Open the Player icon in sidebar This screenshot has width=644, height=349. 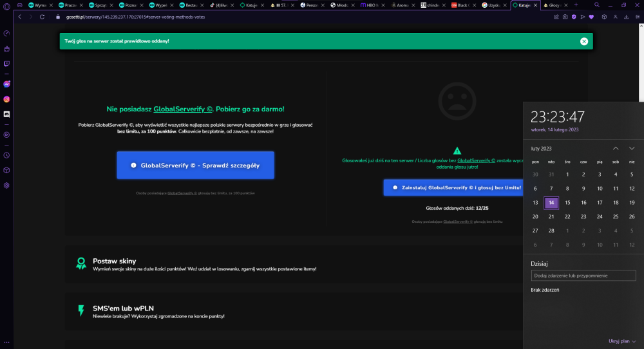click(x=6, y=135)
